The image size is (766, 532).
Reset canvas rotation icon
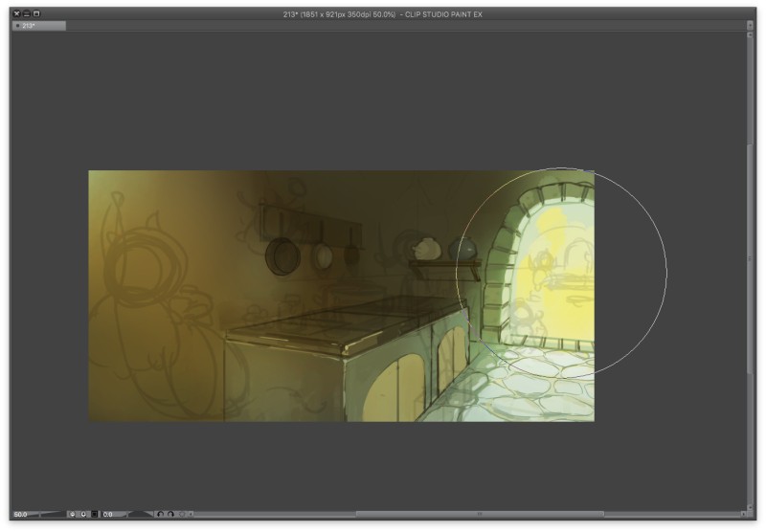[x=182, y=514]
